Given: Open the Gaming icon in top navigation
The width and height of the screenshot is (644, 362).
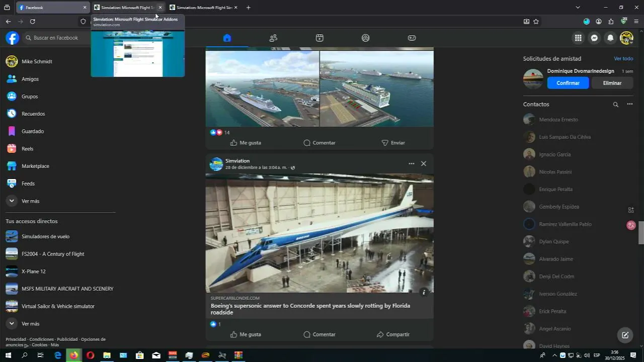Looking at the screenshot, I should point(412,38).
